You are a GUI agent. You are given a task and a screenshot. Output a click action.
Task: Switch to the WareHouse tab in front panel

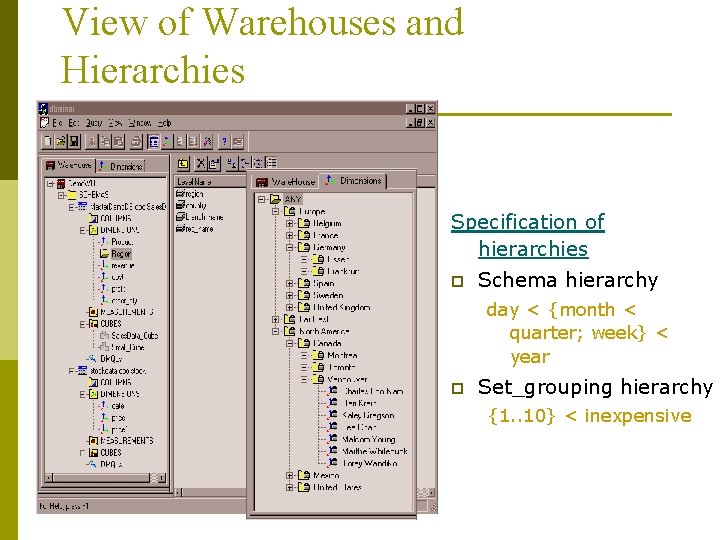(x=286, y=182)
